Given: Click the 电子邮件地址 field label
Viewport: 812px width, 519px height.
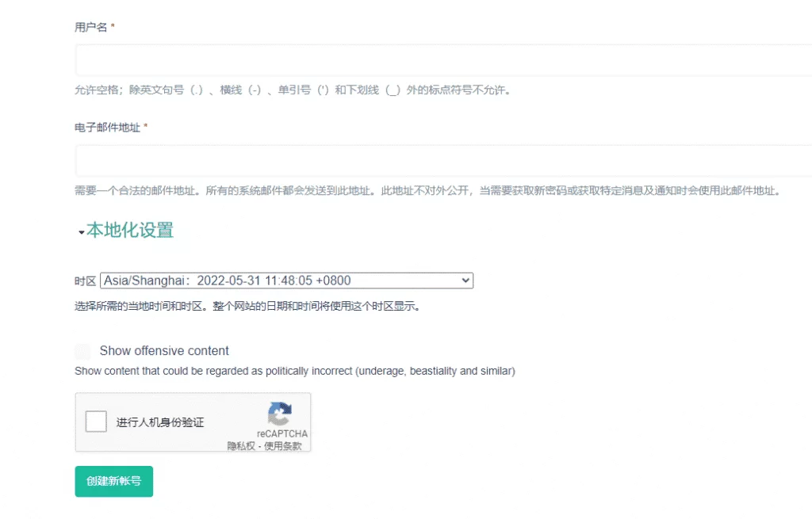Looking at the screenshot, I should (x=108, y=128).
